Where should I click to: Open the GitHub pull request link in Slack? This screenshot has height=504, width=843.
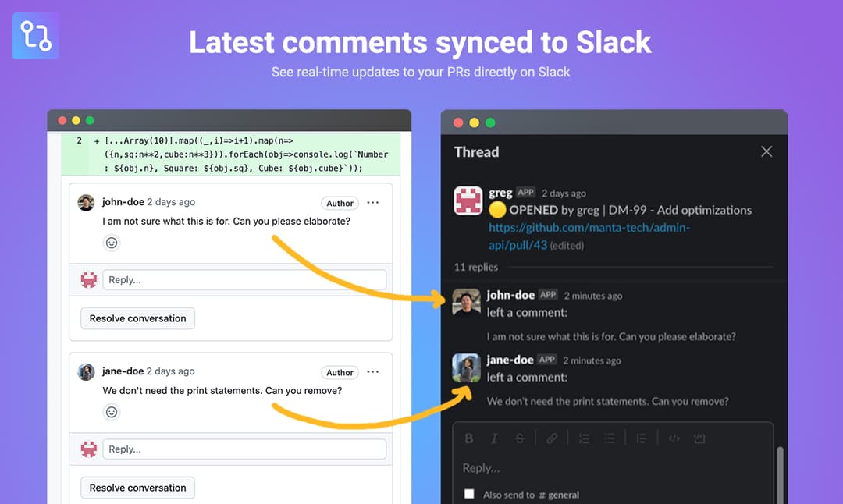pos(589,236)
